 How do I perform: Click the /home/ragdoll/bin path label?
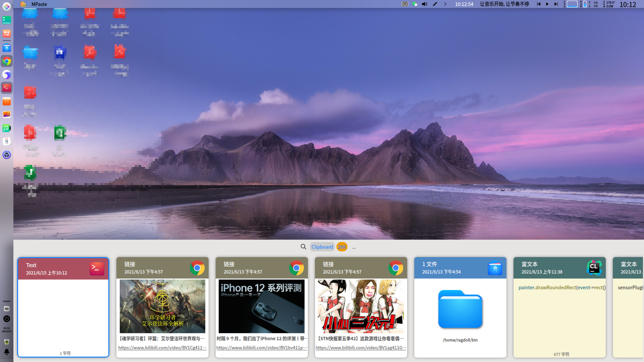click(x=460, y=340)
